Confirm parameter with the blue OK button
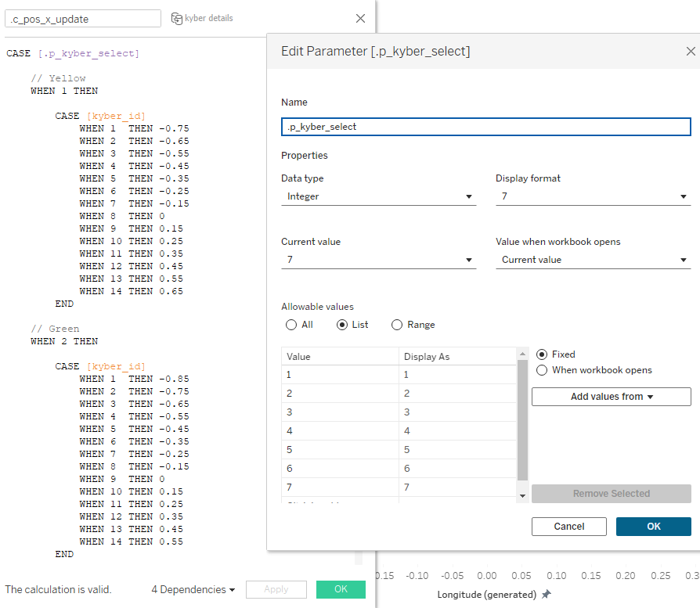The height and width of the screenshot is (608, 700). (654, 527)
